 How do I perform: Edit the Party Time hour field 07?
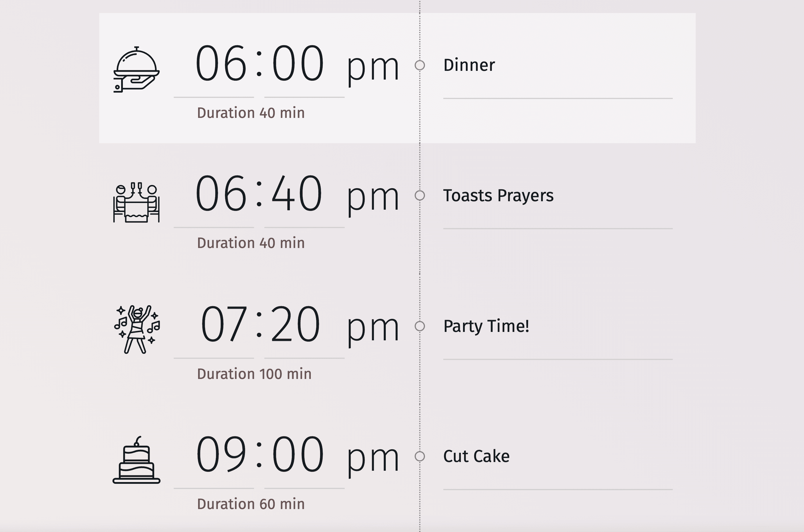[223, 324]
